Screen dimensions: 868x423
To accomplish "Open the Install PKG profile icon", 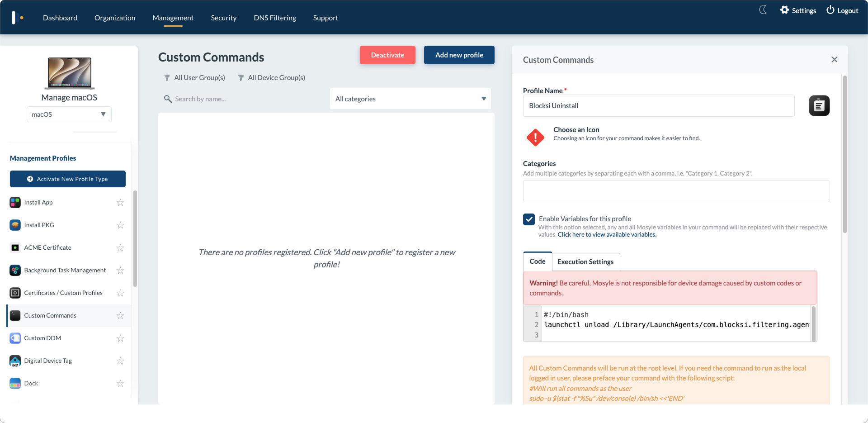I will click(x=15, y=225).
